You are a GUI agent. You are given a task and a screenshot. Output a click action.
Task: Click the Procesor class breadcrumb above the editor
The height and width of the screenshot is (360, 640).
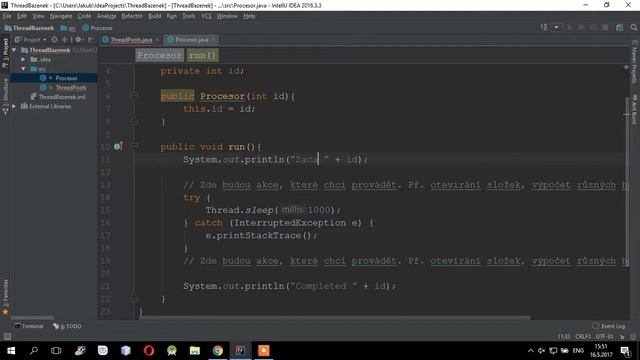coord(160,55)
